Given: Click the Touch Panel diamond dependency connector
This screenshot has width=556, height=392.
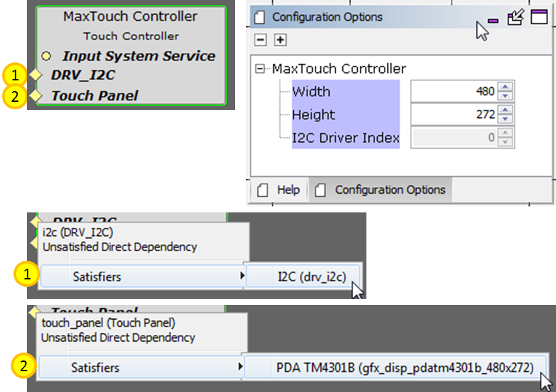Looking at the screenshot, I should tap(36, 96).
